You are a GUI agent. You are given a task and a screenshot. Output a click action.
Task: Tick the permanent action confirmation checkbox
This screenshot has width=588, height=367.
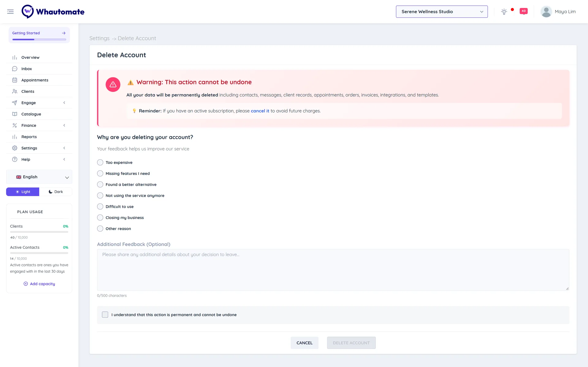click(x=105, y=315)
